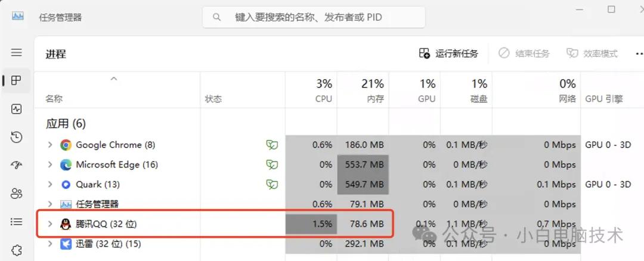Open the App history sidebar icon
This screenshot has height=261, width=644.
point(17,137)
